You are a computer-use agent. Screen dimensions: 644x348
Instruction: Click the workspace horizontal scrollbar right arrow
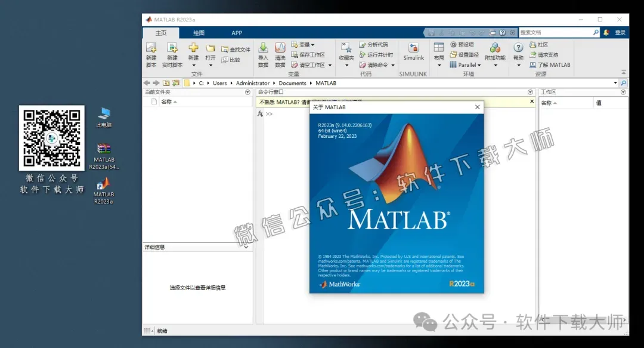click(x=625, y=319)
